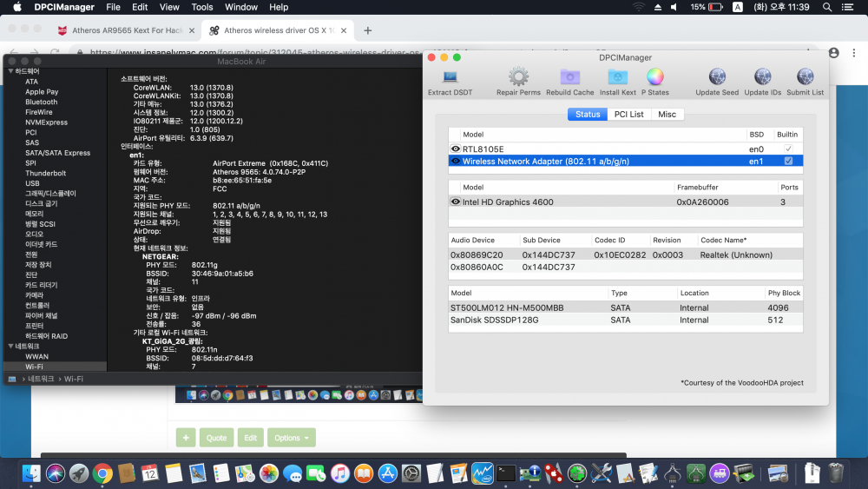Image resolution: width=868 pixels, height=489 pixels.
Task: Open App Store from the Dock
Action: (x=387, y=473)
